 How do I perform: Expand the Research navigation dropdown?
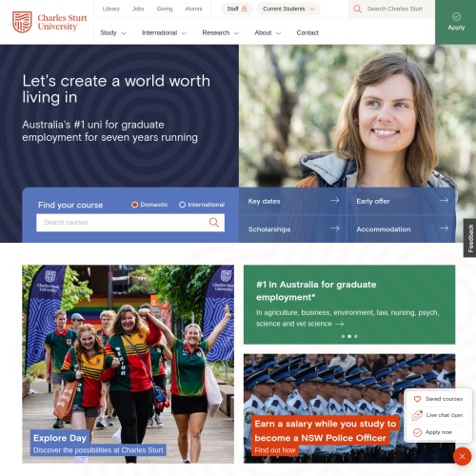click(220, 32)
